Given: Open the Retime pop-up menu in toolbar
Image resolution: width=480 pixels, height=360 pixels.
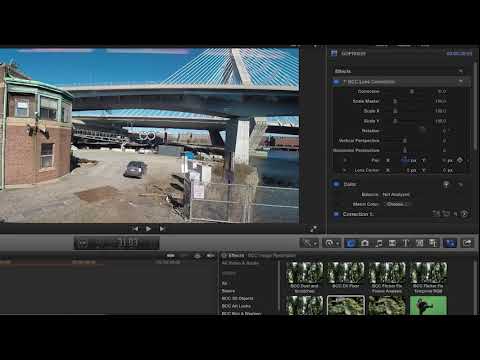Looking at the screenshot, I should pyautogui.click(x=332, y=243).
